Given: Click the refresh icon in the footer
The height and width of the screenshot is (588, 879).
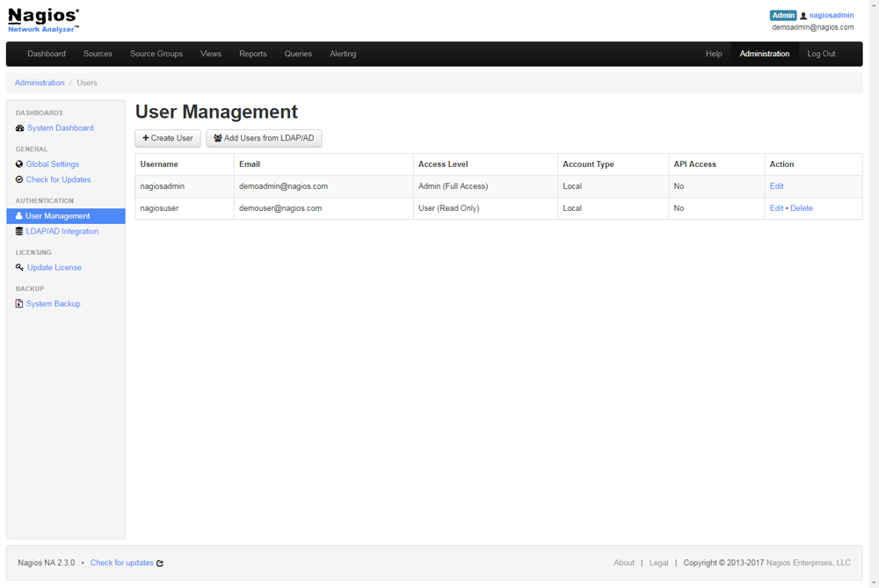Looking at the screenshot, I should pos(160,563).
